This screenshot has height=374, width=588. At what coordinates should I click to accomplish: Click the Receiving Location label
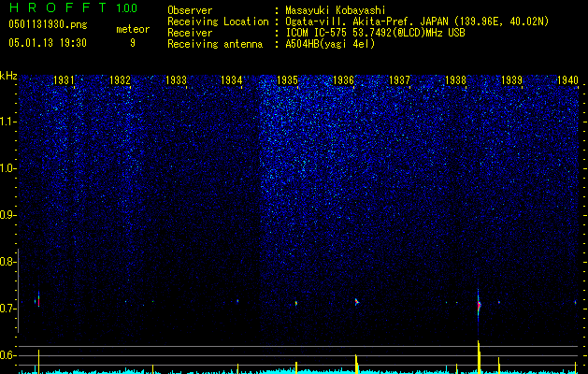(x=218, y=22)
